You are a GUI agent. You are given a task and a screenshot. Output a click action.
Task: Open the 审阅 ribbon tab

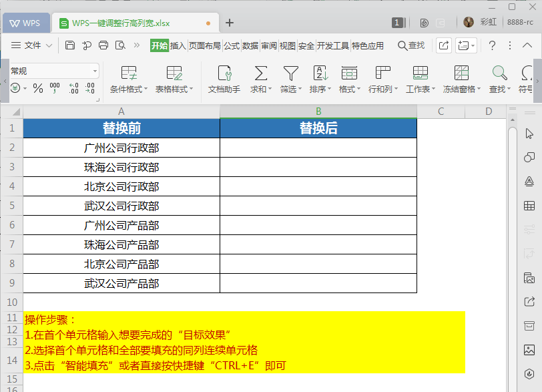coord(269,45)
